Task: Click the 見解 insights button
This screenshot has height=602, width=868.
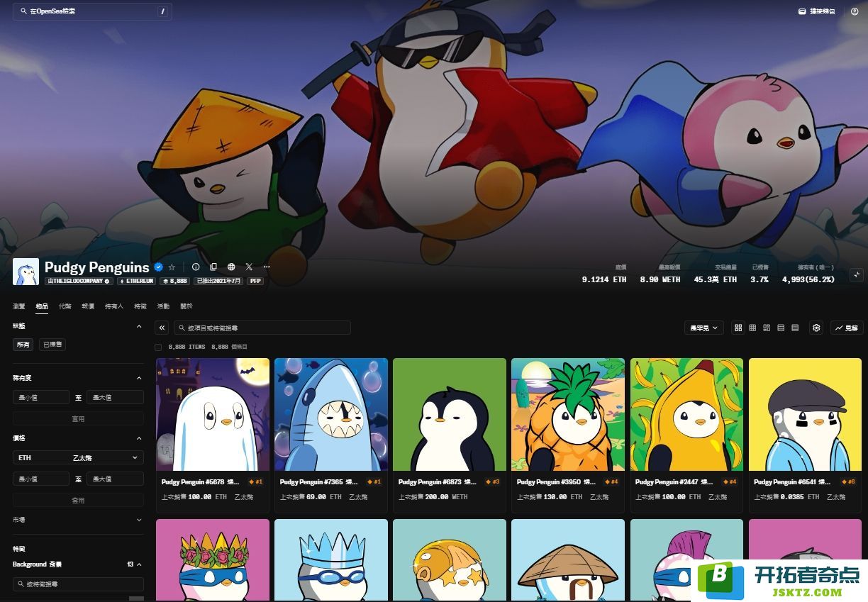Action: (847, 328)
